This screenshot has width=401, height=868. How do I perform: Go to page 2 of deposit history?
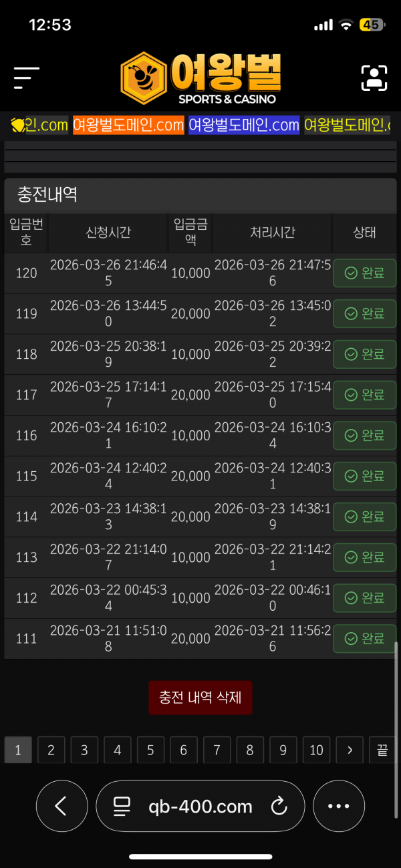pos(51,750)
